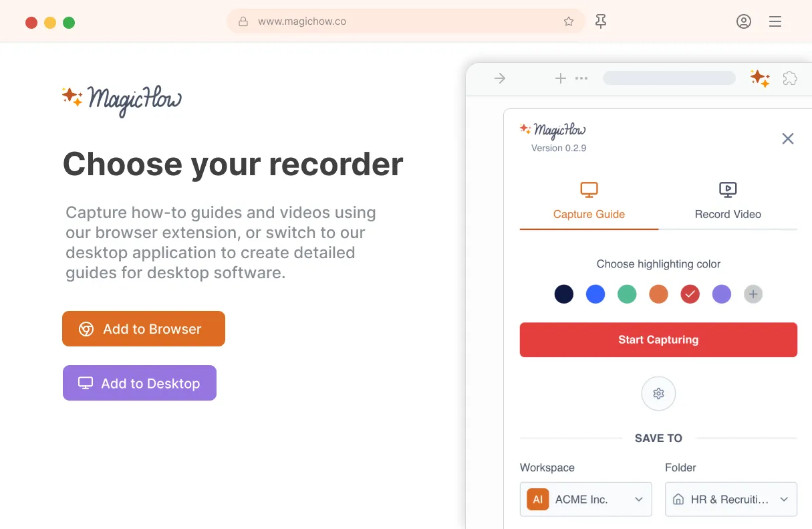Viewport: 812px width, 529px height.
Task: Add a custom highlighting color with plus
Action: pos(753,294)
